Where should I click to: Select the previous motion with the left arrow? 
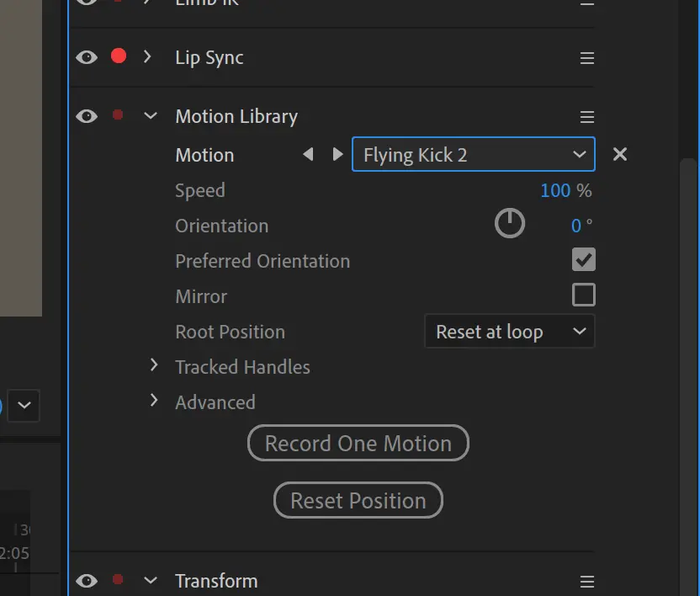pos(308,154)
